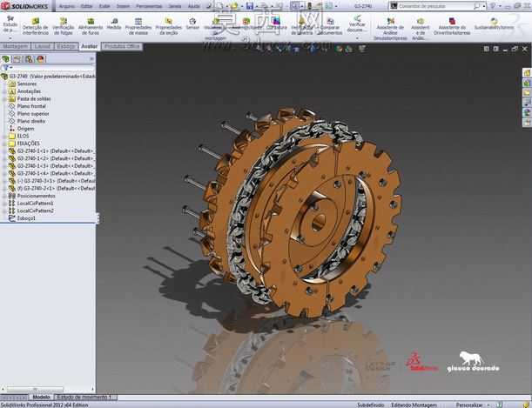Click the Save disk icon
Viewport: 532px width, 408px height.
click(x=250, y=6)
